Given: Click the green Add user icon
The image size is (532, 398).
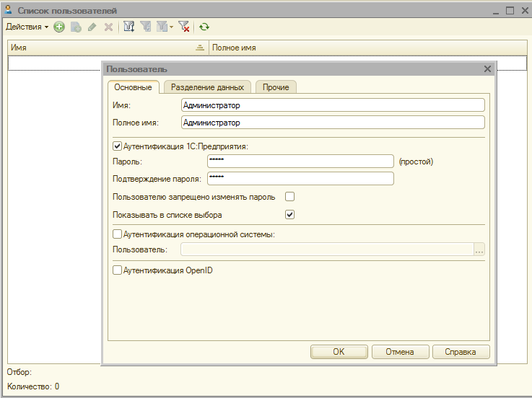Looking at the screenshot, I should pos(59,27).
